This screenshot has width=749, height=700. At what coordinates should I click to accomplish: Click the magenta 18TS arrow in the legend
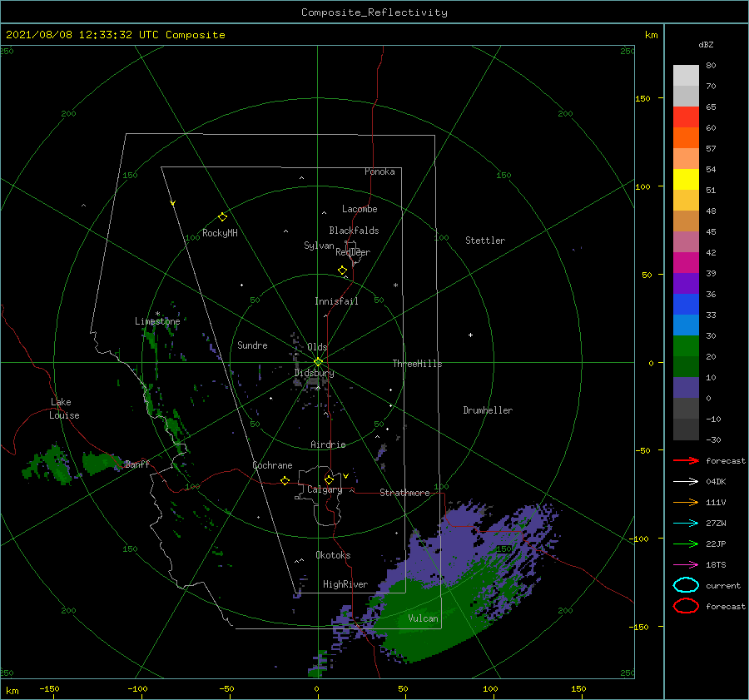686,565
